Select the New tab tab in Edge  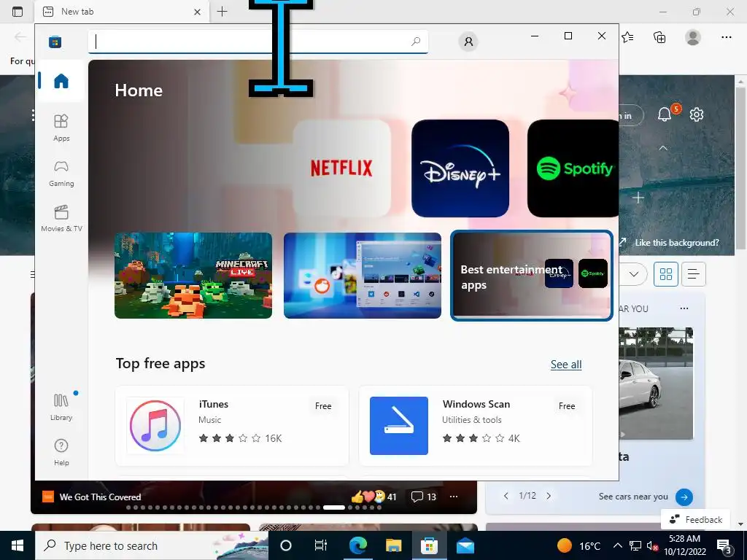[x=122, y=12]
